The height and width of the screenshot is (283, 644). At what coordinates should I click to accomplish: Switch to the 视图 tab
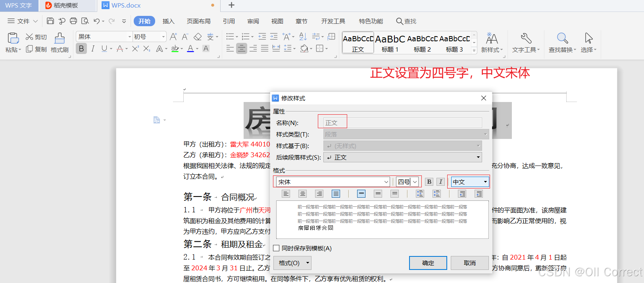tap(277, 21)
